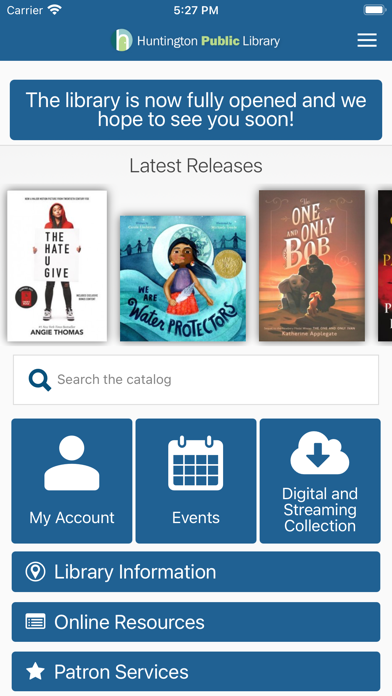The image size is (392, 696).
Task: Tap the Wi-Fi status icon
Action: pyautogui.click(x=55, y=10)
